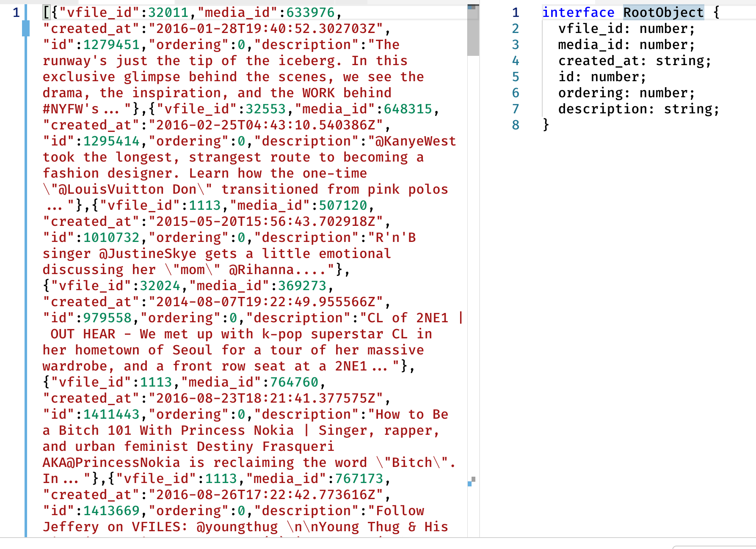Click the timestamp "2016-02-25T04:43:10.540386Z"
This screenshot has height=549, width=756.
click(x=266, y=125)
